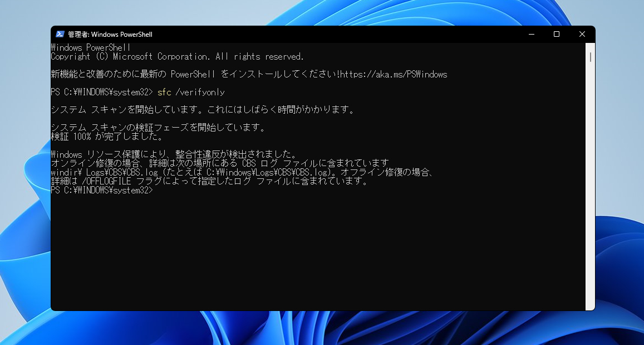Image resolution: width=644 pixels, height=345 pixels.
Task: Click the https://aka.ms/PSWindows URL
Action: point(394,75)
